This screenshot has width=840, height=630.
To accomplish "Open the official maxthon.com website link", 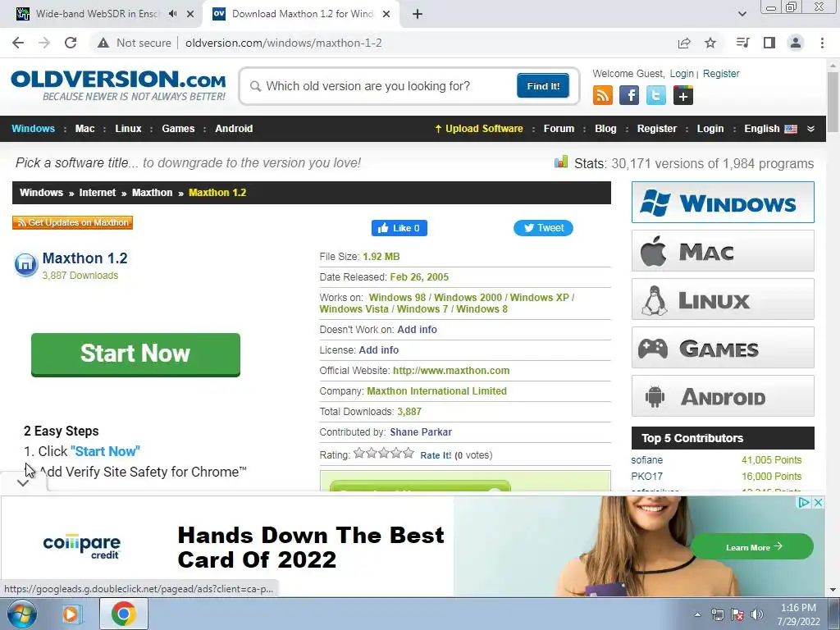I will (x=451, y=371).
